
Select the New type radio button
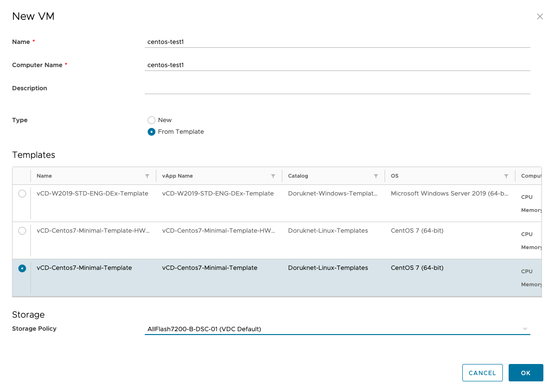[152, 120]
